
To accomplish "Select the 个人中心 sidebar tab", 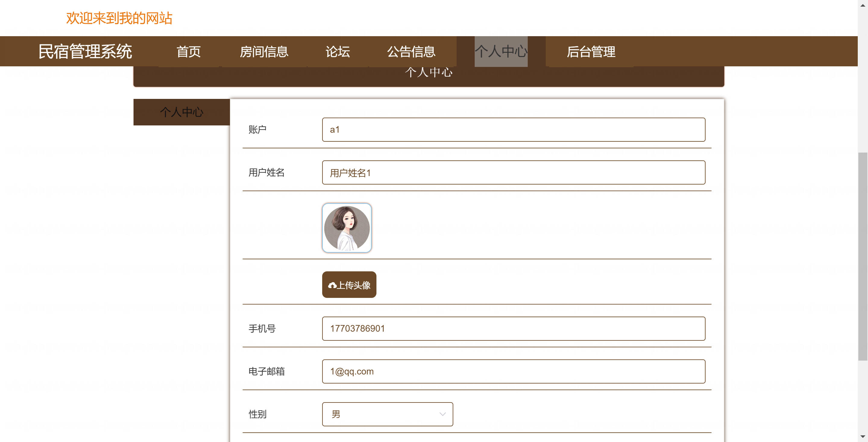I will point(182,112).
